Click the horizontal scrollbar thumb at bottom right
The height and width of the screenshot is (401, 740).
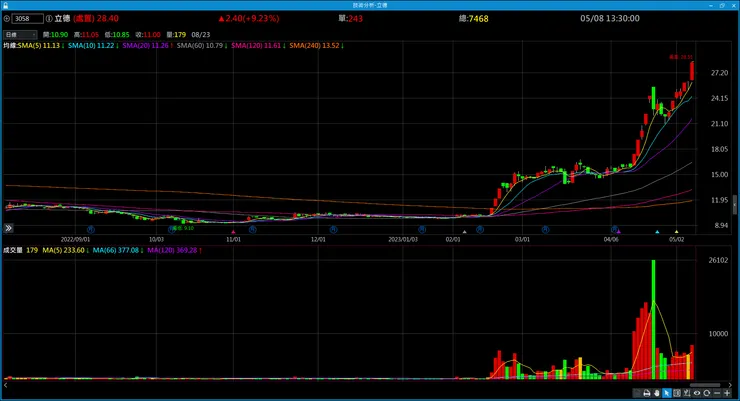pos(705,385)
